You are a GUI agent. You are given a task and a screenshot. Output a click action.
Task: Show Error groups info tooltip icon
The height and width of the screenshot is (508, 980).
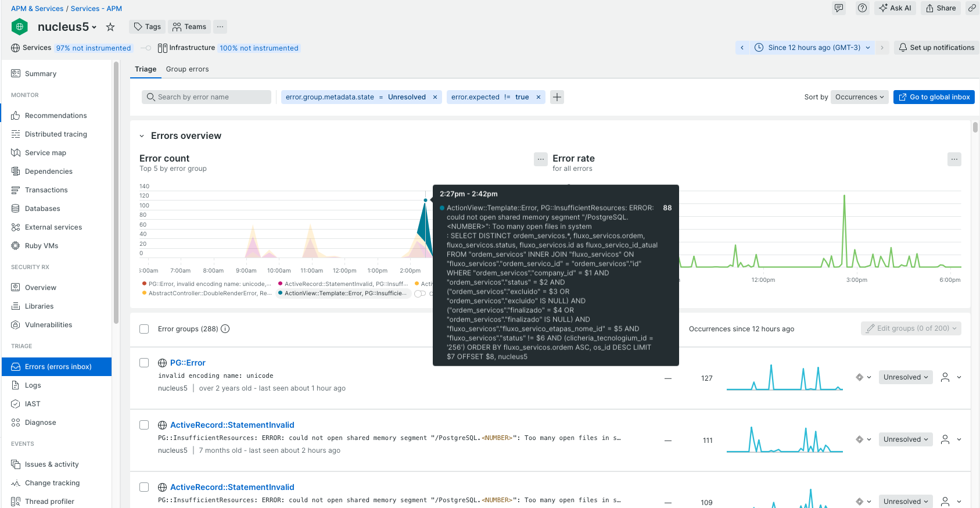[x=225, y=329]
